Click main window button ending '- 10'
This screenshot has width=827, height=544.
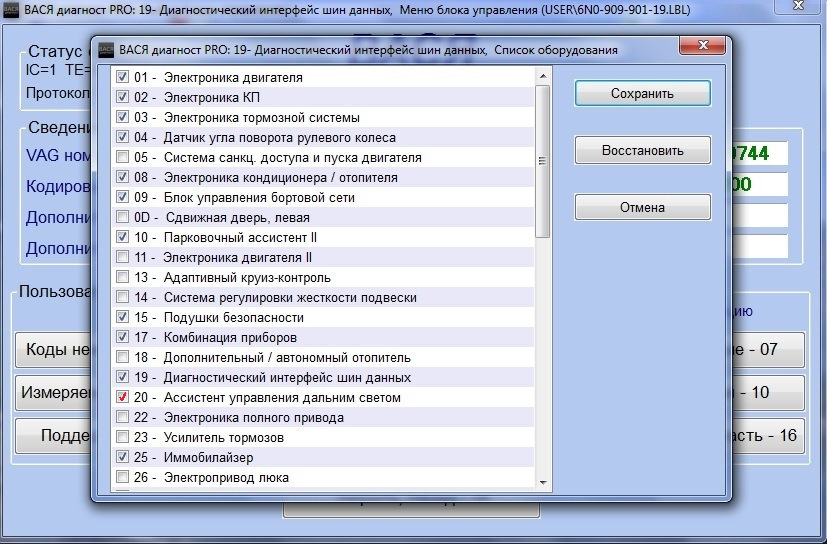[768, 393]
